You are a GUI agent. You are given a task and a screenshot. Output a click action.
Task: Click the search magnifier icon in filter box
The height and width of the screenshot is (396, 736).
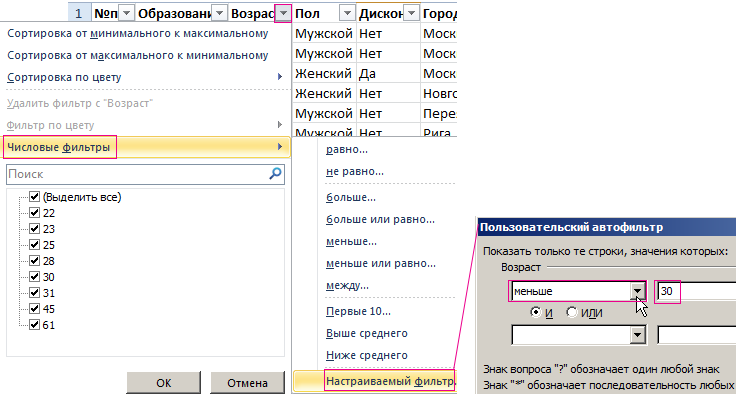click(x=276, y=174)
